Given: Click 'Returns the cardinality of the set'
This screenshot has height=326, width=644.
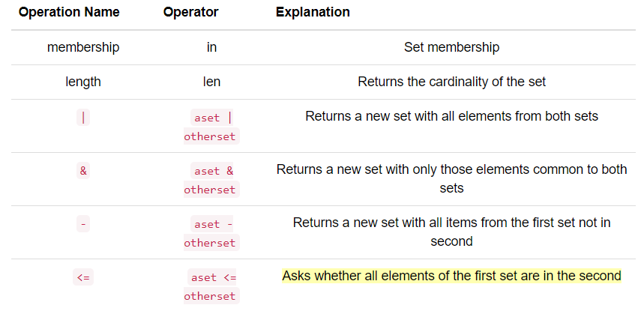Looking at the screenshot, I should click(451, 82).
